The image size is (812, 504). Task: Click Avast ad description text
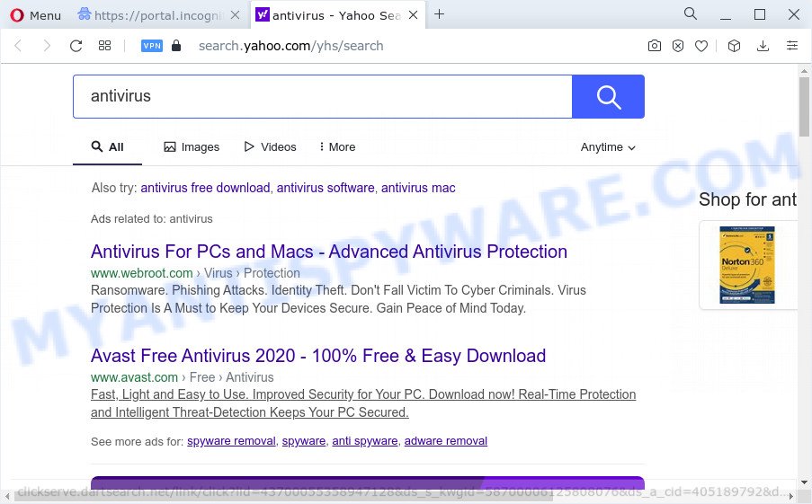(x=363, y=403)
